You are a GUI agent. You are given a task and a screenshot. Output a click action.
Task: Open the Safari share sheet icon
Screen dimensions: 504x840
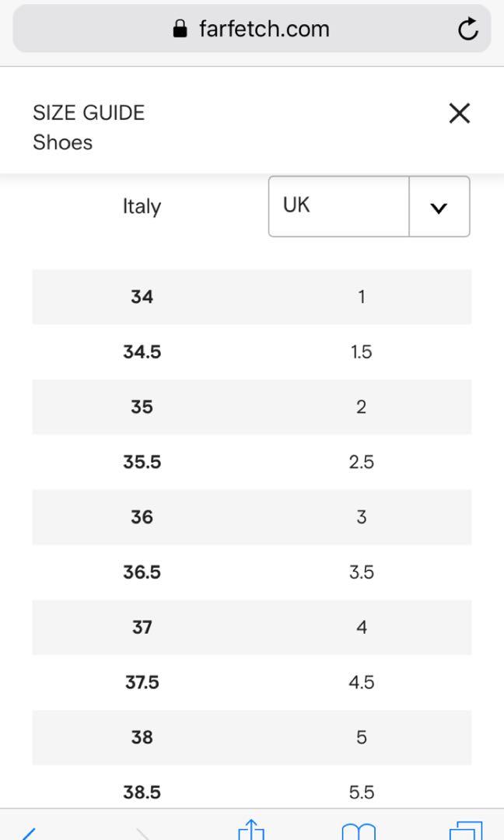click(x=251, y=829)
